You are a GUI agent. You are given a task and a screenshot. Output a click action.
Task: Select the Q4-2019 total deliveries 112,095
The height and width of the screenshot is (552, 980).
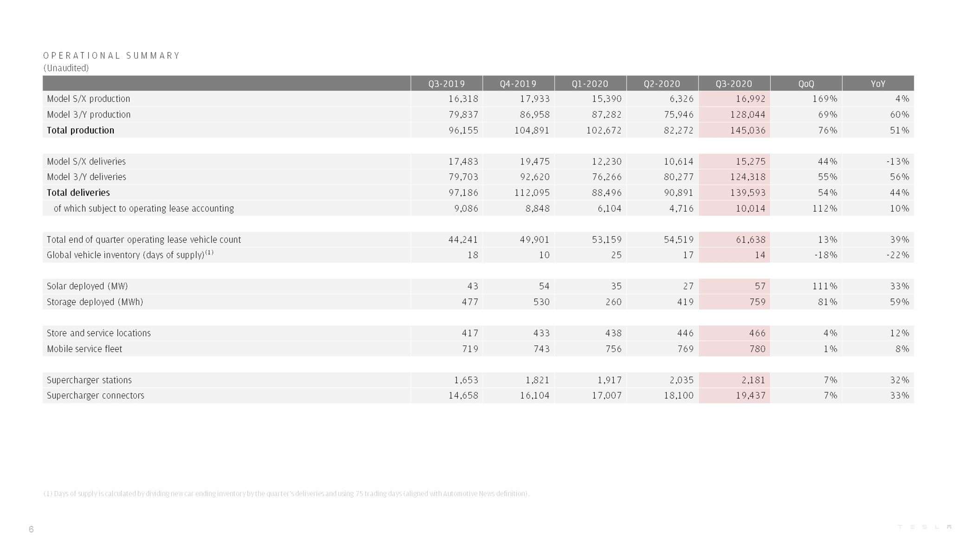click(532, 193)
